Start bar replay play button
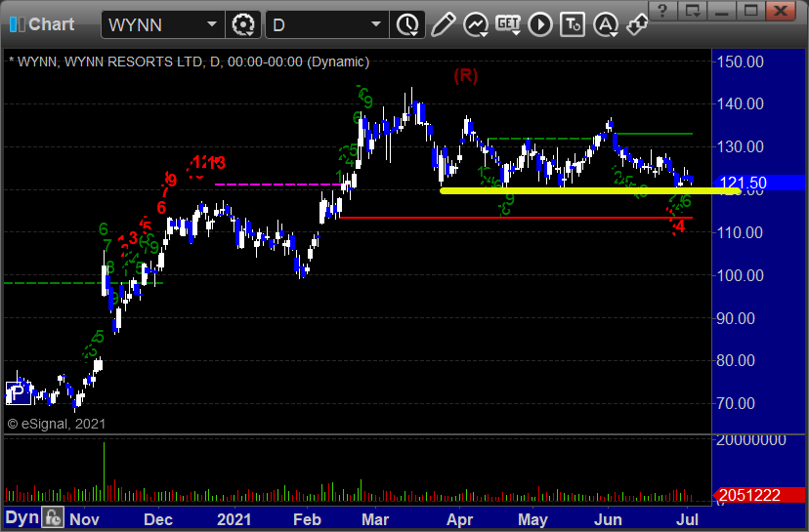809x532 pixels. [540, 24]
